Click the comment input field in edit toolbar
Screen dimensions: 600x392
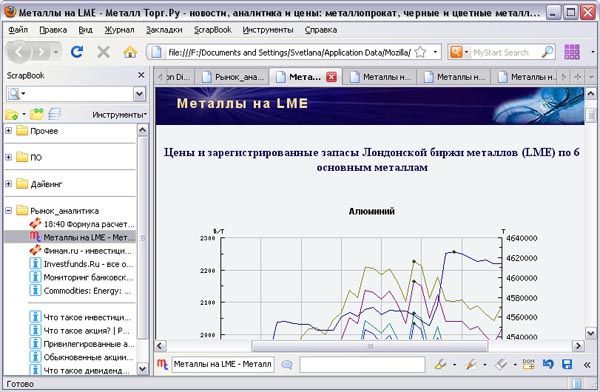[x=362, y=364]
